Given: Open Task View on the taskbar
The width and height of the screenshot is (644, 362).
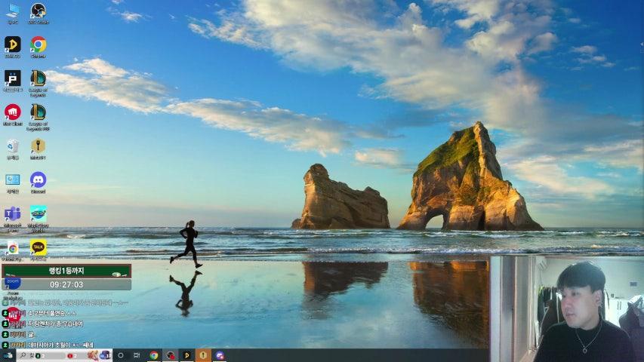Looking at the screenshot, I should point(137,355).
